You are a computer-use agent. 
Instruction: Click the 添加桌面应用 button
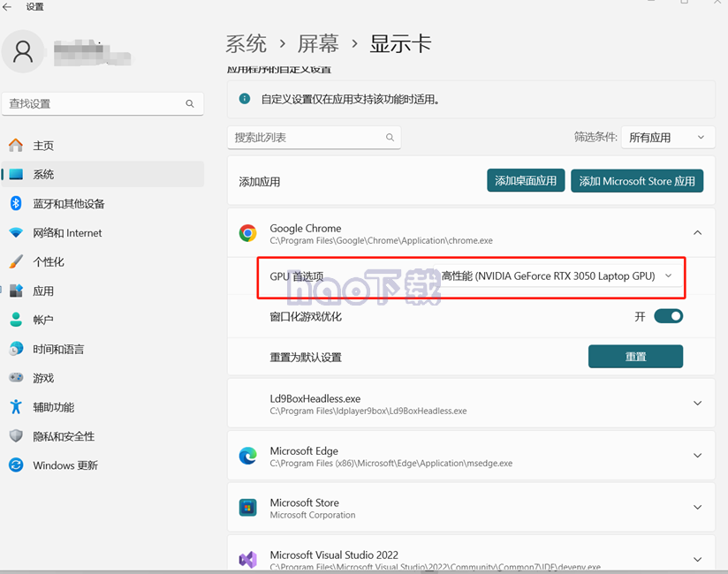(x=526, y=179)
